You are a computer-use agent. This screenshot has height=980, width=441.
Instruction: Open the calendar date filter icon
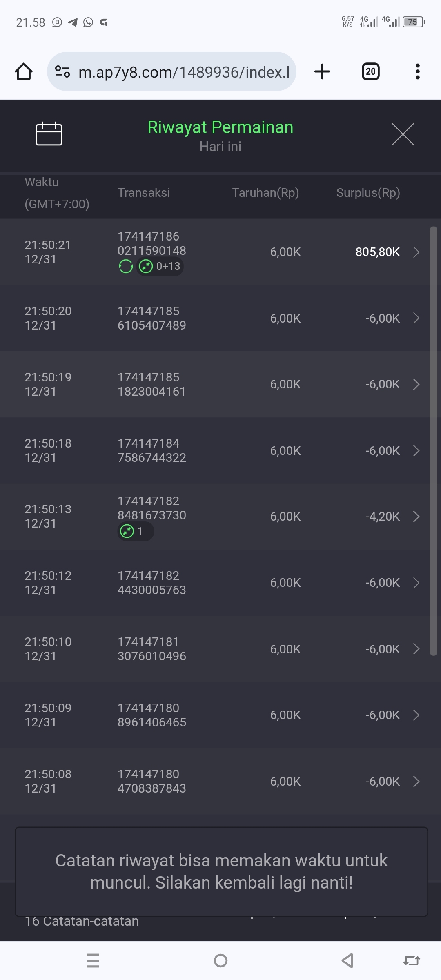[49, 134]
